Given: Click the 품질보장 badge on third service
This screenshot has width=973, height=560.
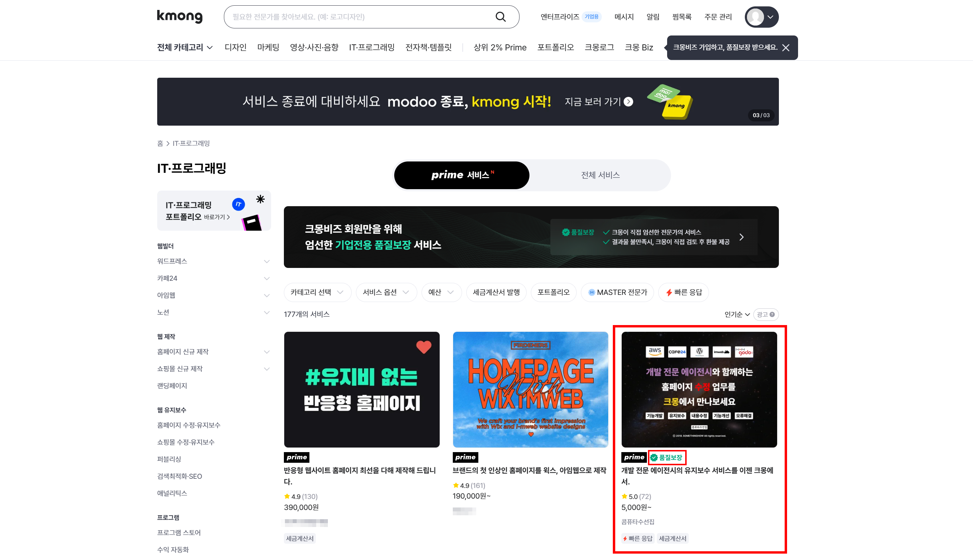Looking at the screenshot, I should (x=666, y=457).
